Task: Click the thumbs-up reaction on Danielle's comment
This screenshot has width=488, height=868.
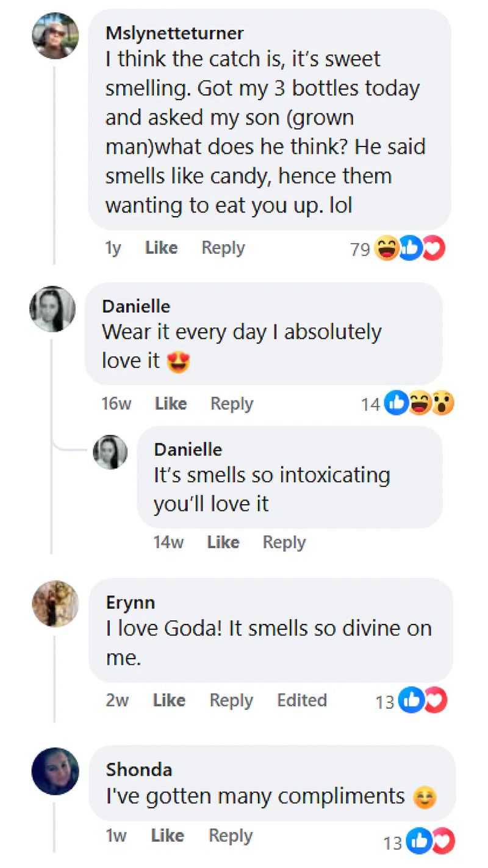Action: click(396, 403)
